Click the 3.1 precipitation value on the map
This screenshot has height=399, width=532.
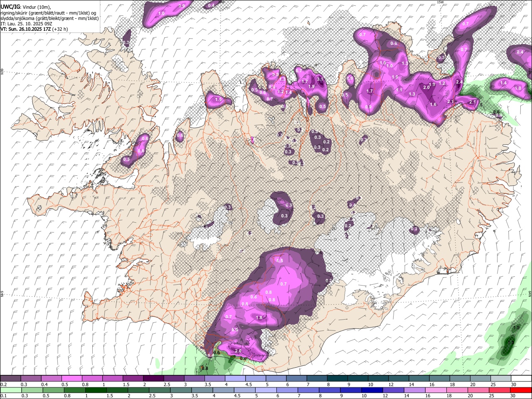pos(320,79)
